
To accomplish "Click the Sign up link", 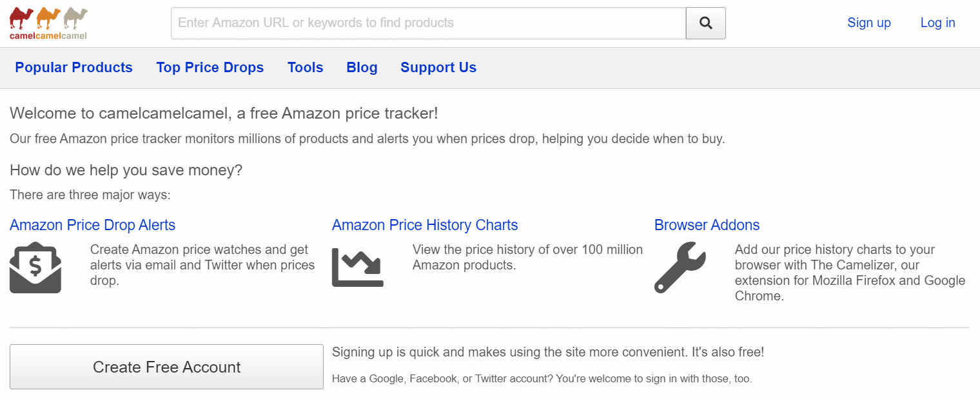I will coord(868,22).
